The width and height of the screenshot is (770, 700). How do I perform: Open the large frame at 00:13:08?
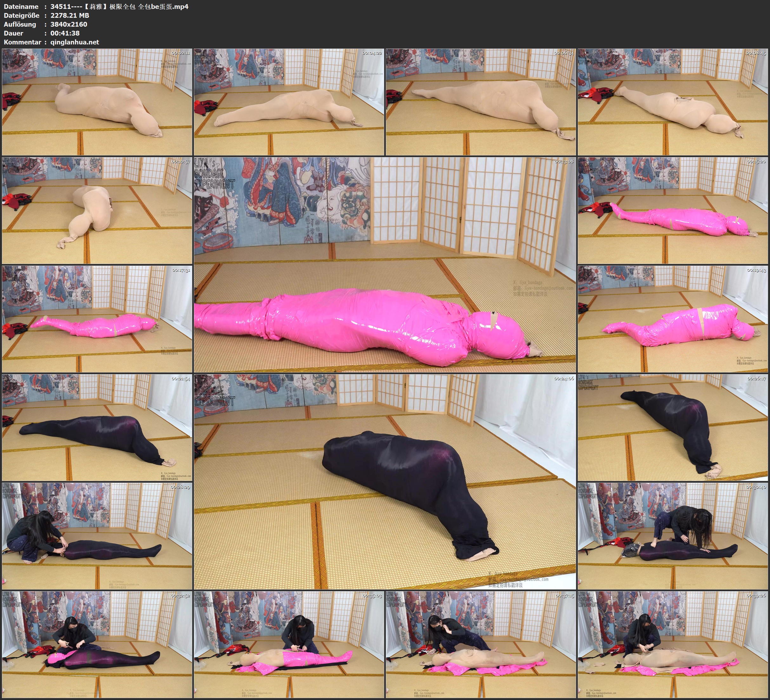[385, 264]
